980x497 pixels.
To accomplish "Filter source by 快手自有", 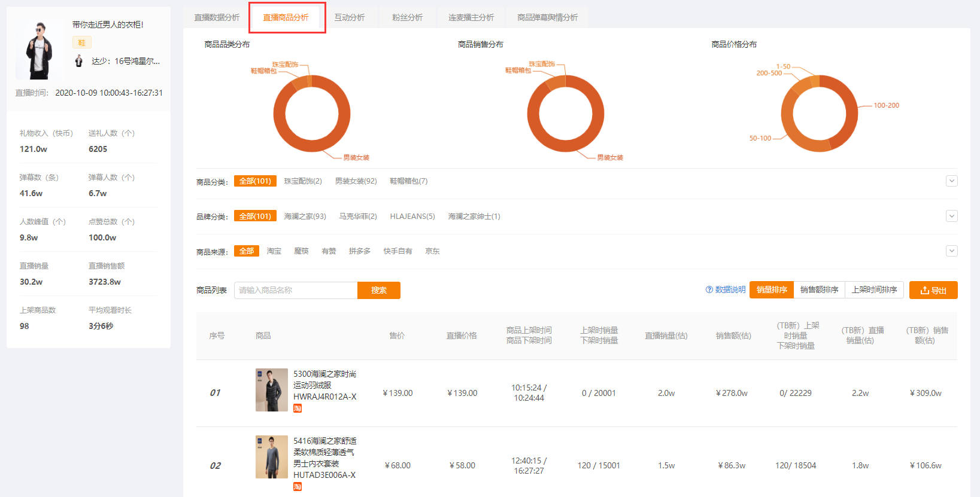I will pos(398,251).
